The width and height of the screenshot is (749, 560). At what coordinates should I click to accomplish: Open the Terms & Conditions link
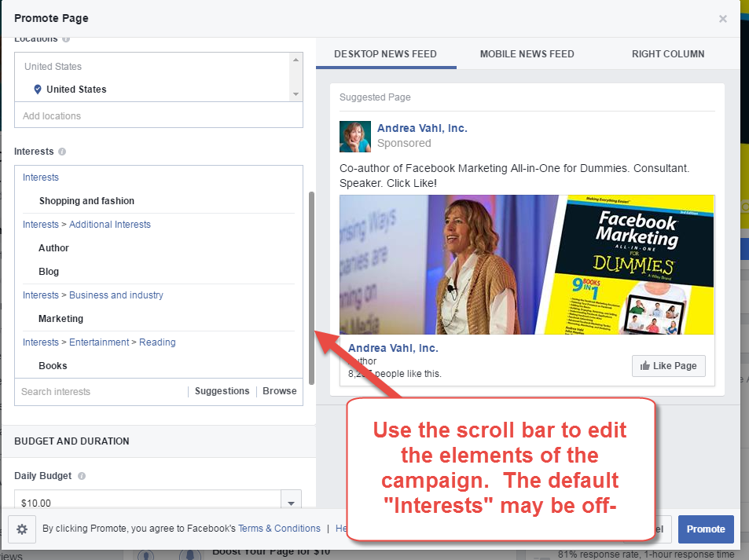tap(279, 529)
